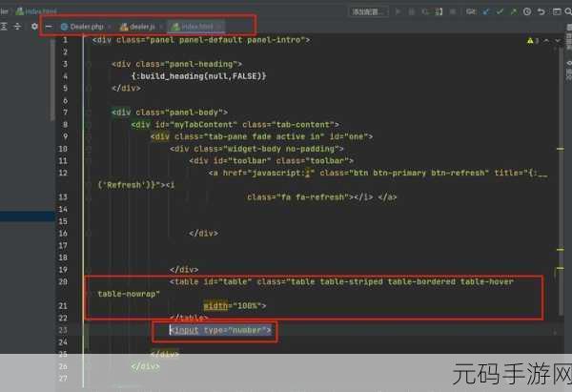Run with coverage icon
This screenshot has width=572, height=392.
coord(425,11)
